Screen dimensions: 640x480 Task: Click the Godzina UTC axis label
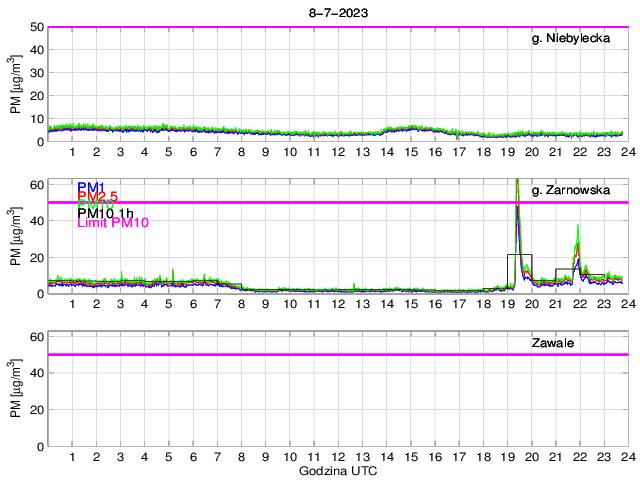click(x=337, y=470)
